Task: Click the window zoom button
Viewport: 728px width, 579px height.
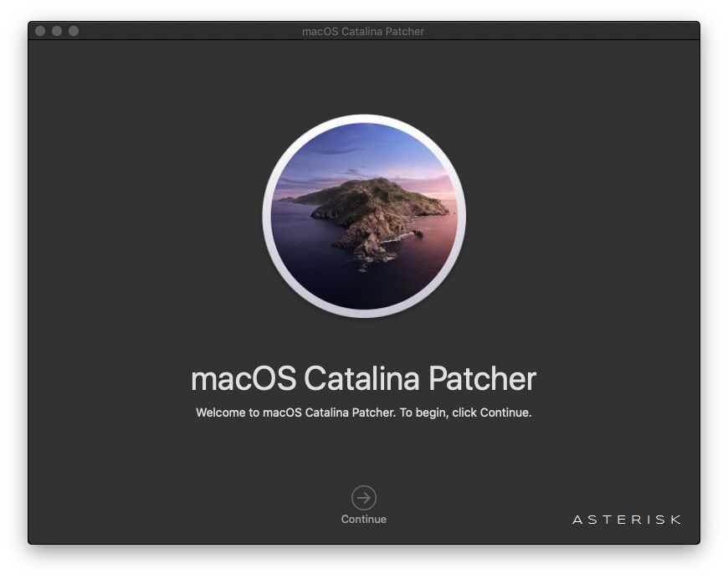Action: [74, 31]
